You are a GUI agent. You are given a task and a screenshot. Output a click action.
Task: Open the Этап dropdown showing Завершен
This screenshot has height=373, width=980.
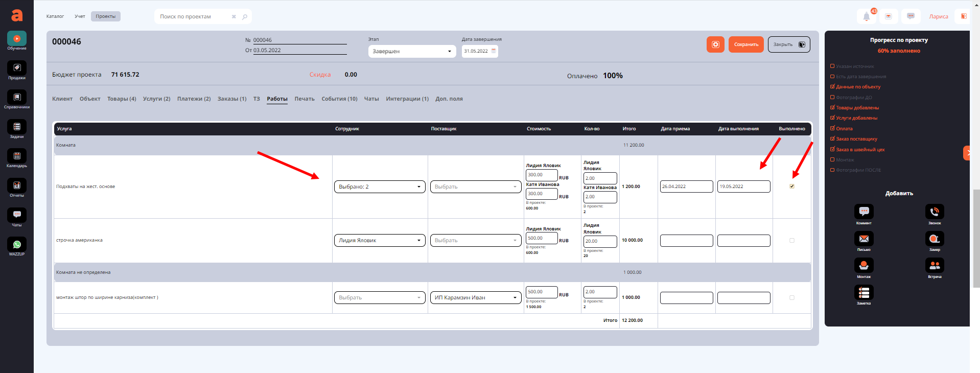click(412, 51)
